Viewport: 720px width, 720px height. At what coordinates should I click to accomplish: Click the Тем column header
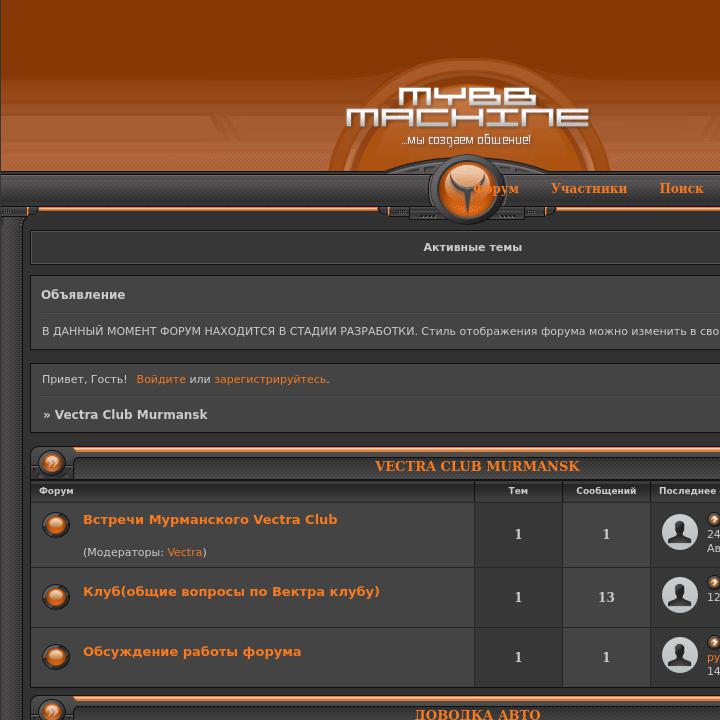[x=518, y=491]
